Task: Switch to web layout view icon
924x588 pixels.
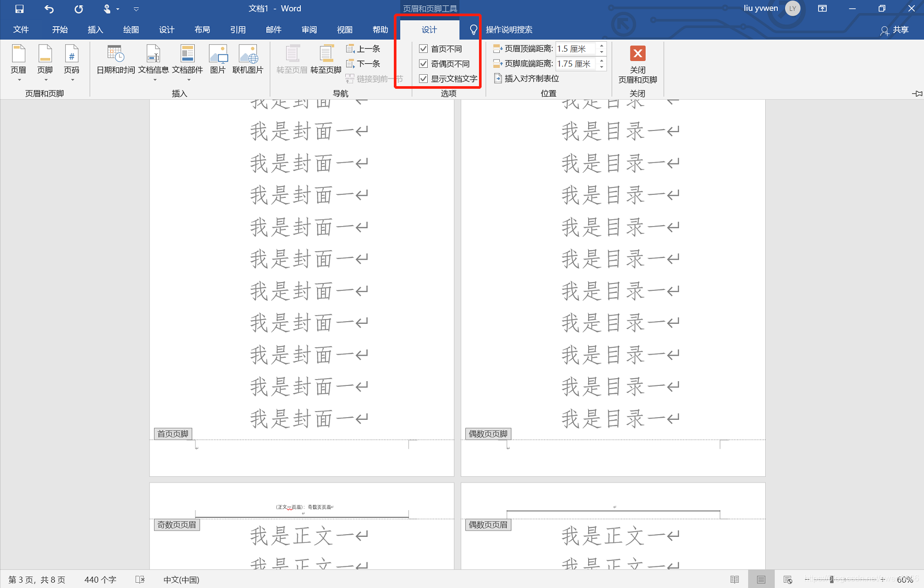Action: tap(788, 579)
